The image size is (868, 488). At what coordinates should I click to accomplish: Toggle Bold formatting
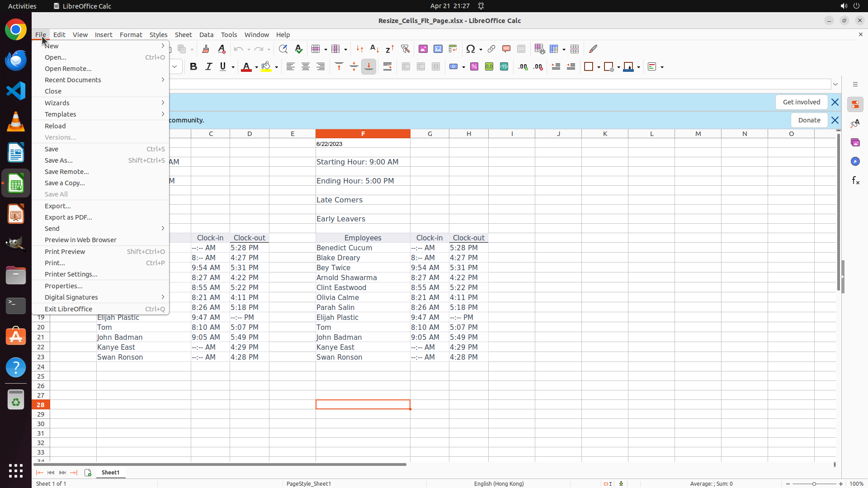click(x=193, y=67)
